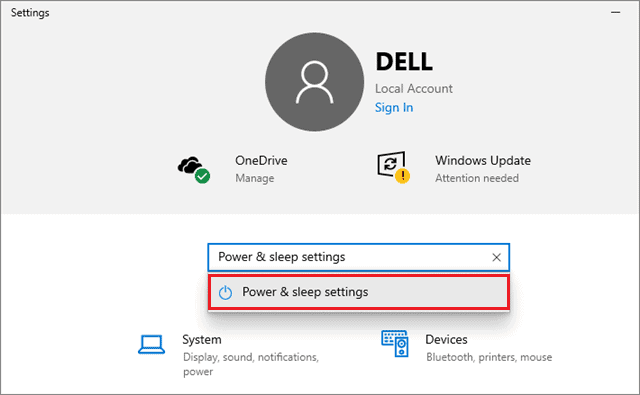The width and height of the screenshot is (640, 395).
Task: Click "Bluetooth, printers, mouse" description
Action: pos(489,357)
